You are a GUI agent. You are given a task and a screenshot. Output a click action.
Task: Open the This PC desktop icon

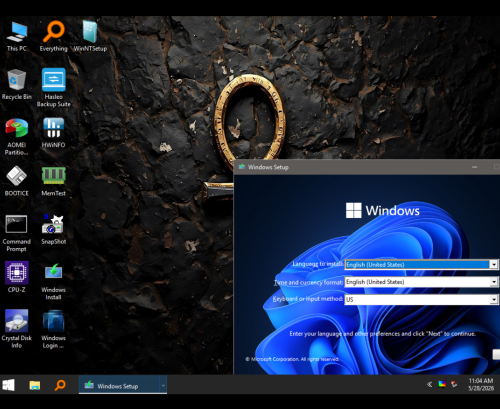[17, 36]
